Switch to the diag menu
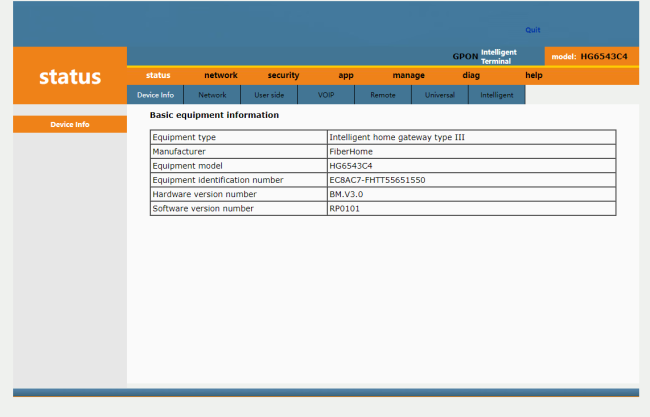The width and height of the screenshot is (650, 417). click(x=471, y=75)
